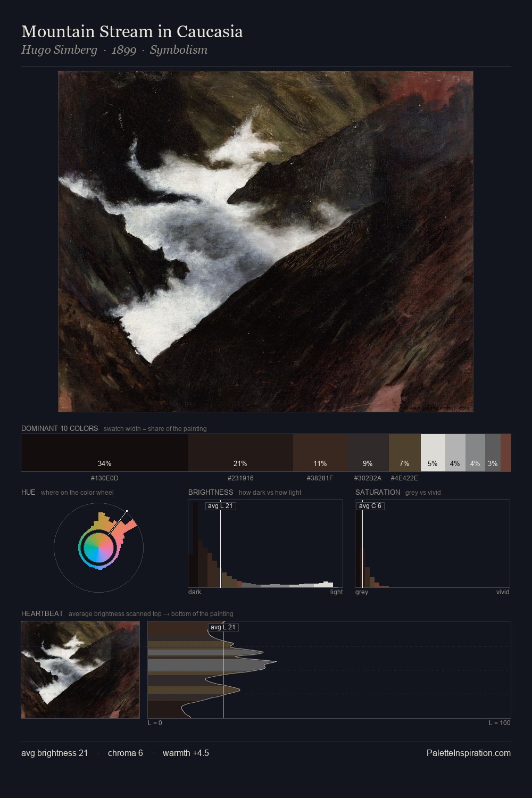Click the BRIGHTNESS section heading
532x798 pixels.
[211, 492]
